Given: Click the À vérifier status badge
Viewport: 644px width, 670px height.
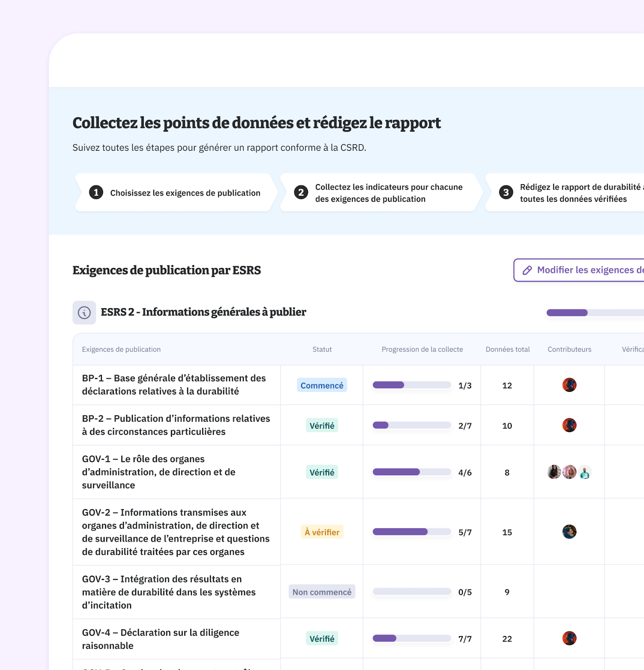Looking at the screenshot, I should pos(322,532).
